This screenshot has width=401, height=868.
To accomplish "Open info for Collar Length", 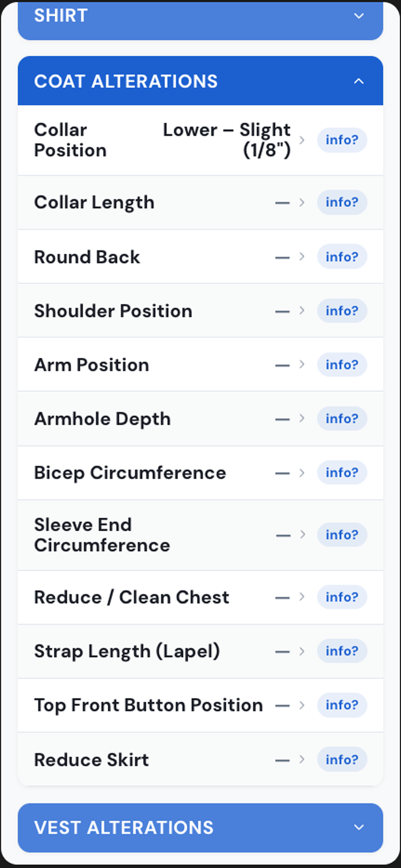I will (342, 202).
